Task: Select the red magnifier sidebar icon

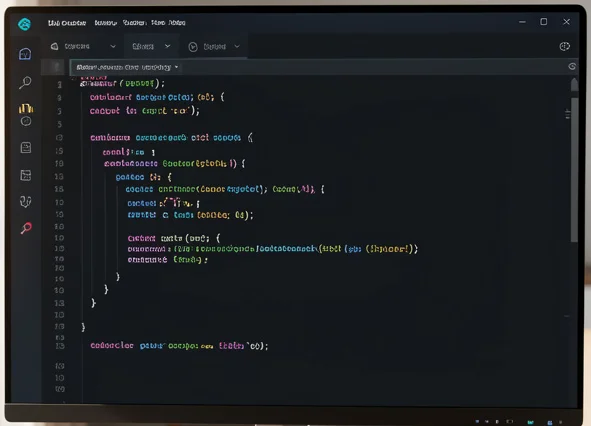Action: (26, 228)
